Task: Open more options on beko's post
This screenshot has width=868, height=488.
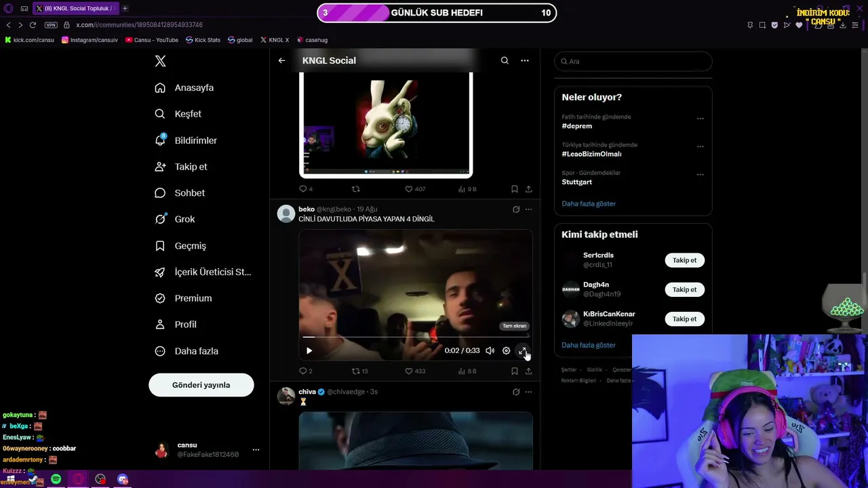Action: [x=529, y=209]
